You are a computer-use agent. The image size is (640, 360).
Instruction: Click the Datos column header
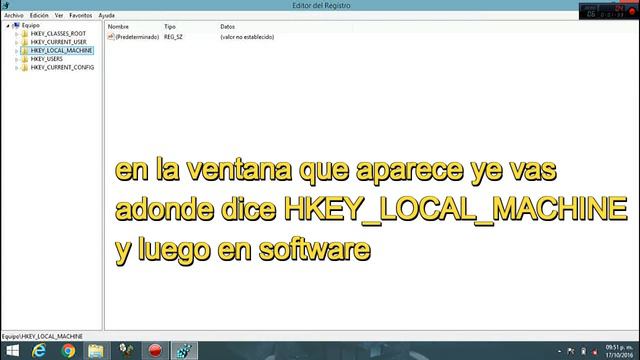(x=227, y=27)
